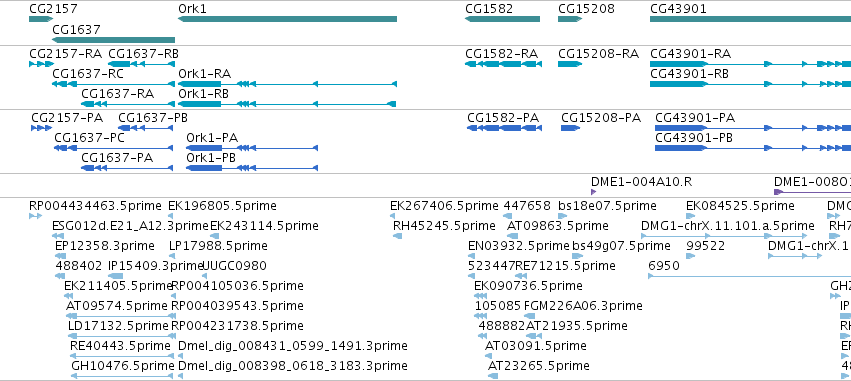Click the DME1-004A10.R purple marker
The image size is (851, 381).
(x=593, y=192)
